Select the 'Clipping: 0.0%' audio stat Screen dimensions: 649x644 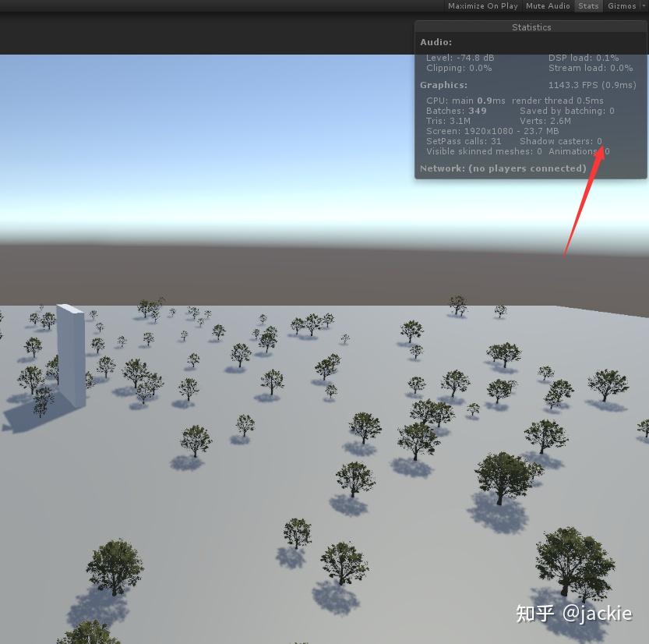459,68
